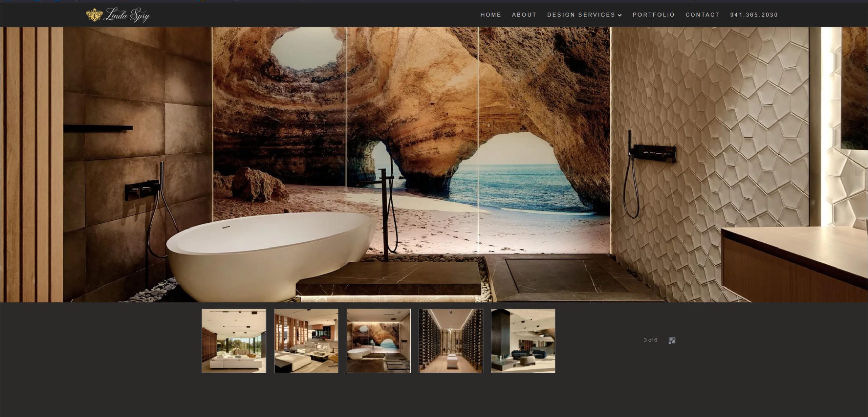868x417 pixels.
Task: Go to the PORTFOLIO section
Action: point(653,15)
